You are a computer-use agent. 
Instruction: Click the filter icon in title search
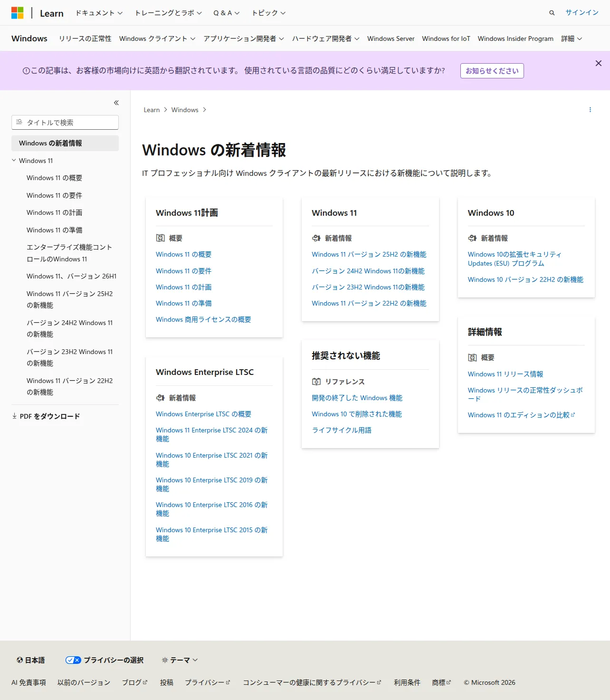tap(19, 122)
